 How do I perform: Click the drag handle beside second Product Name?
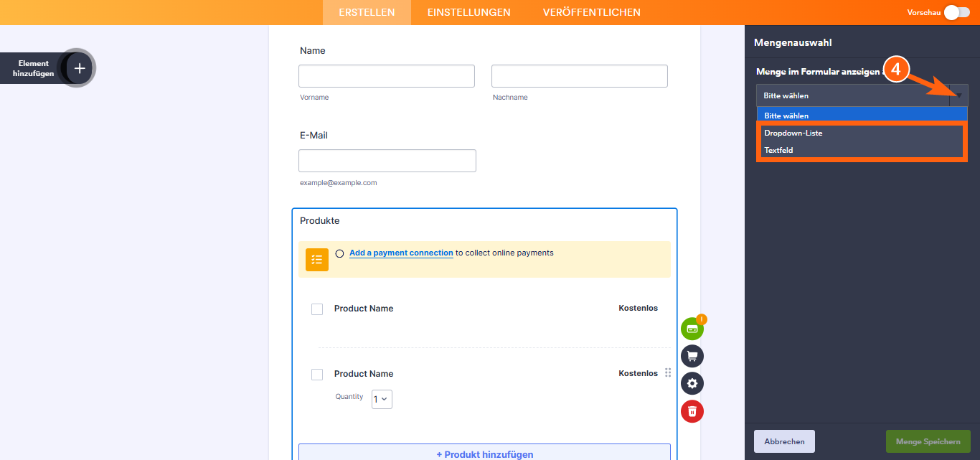[668, 372]
